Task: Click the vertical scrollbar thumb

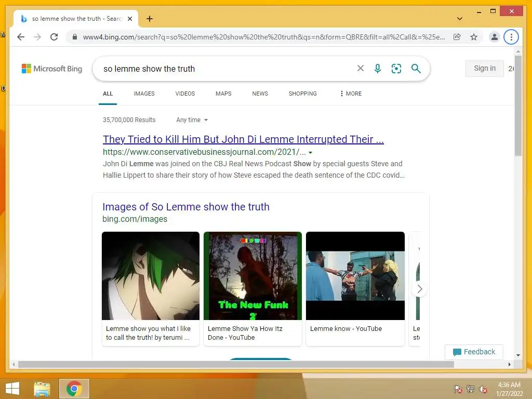Action: click(518, 105)
